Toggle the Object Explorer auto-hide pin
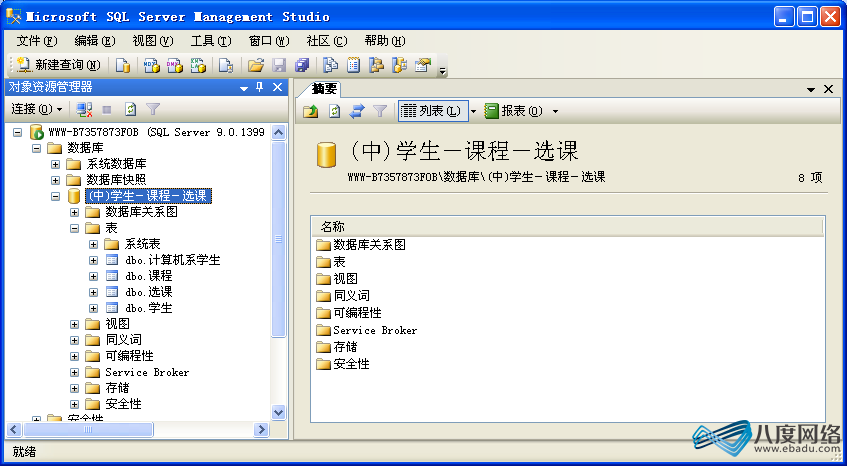Screen dimensions: 847x466 coord(260,87)
